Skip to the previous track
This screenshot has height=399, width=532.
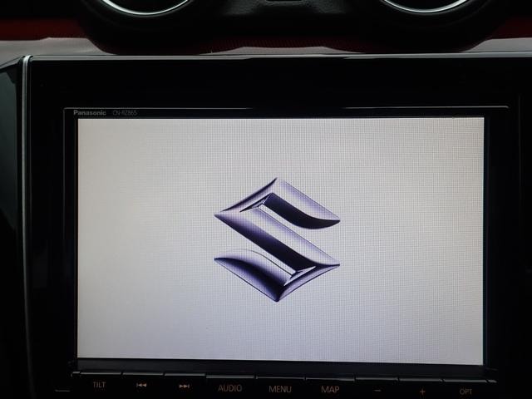pos(141,385)
